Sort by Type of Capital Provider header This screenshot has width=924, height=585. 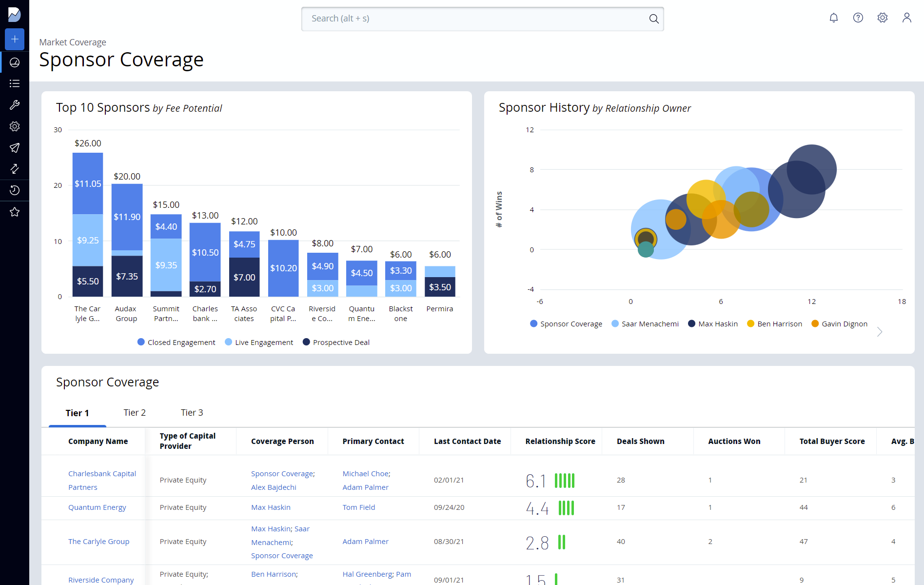(187, 441)
